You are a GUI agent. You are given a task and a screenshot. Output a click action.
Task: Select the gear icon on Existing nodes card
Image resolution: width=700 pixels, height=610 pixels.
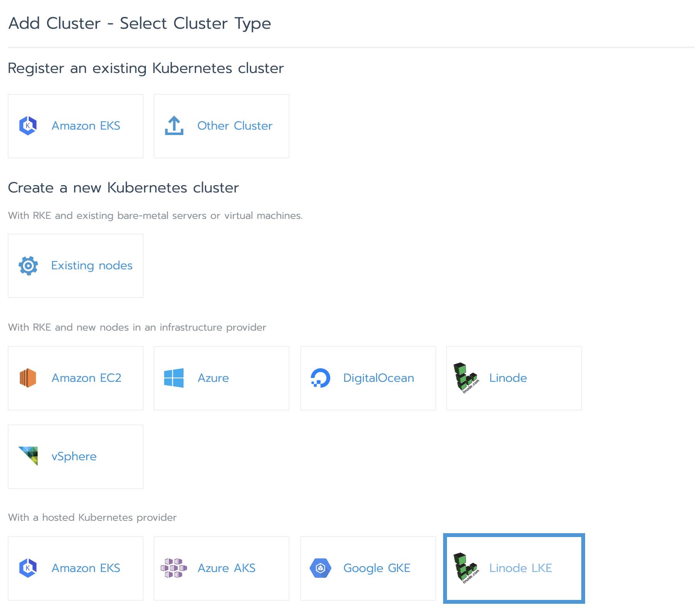(x=28, y=265)
